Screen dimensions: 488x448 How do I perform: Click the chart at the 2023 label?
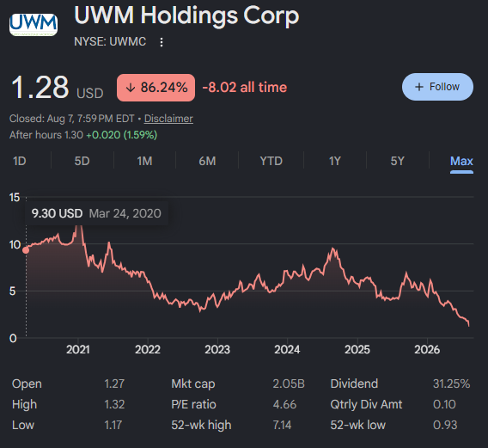point(217,350)
